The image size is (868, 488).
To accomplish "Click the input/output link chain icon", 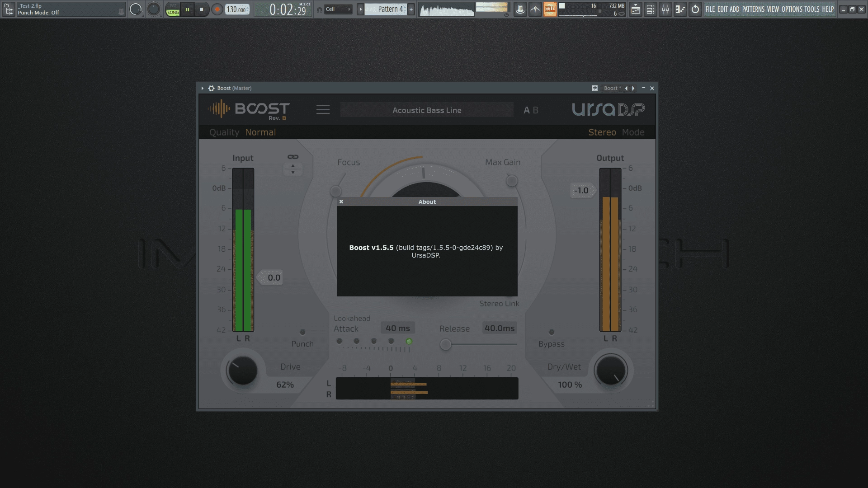I will click(x=293, y=157).
